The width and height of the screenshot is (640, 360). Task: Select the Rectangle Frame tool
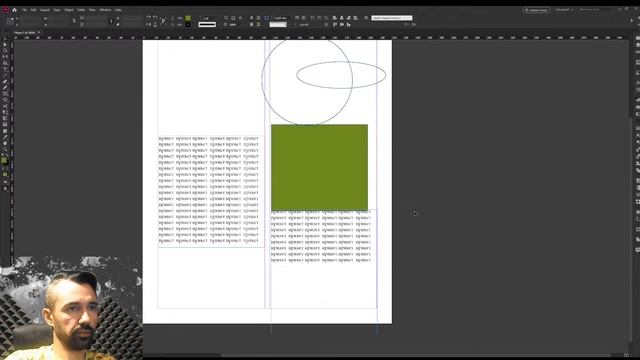click(x=5, y=93)
